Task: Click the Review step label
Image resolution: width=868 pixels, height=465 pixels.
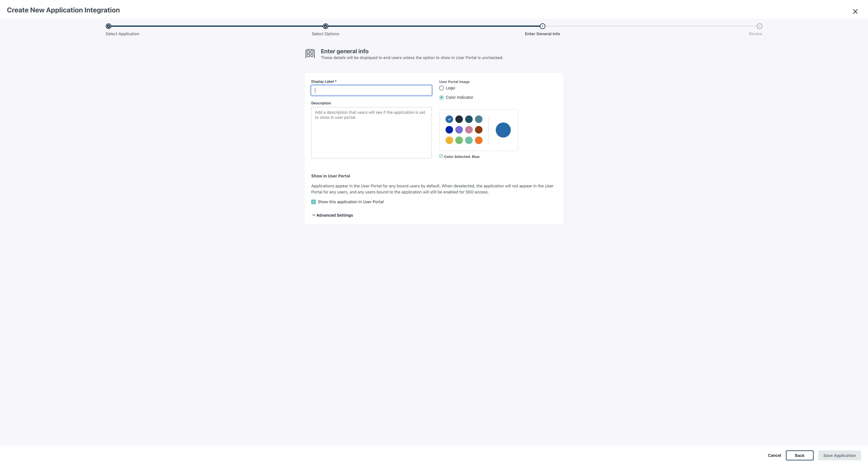Action: (x=755, y=34)
